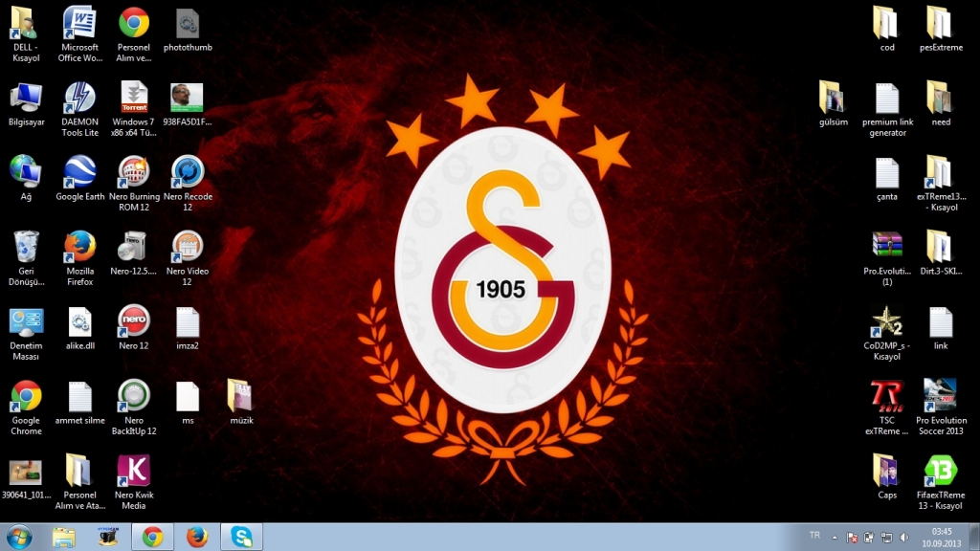Open the Geri Dönüşüm recycle bin

click(x=26, y=258)
